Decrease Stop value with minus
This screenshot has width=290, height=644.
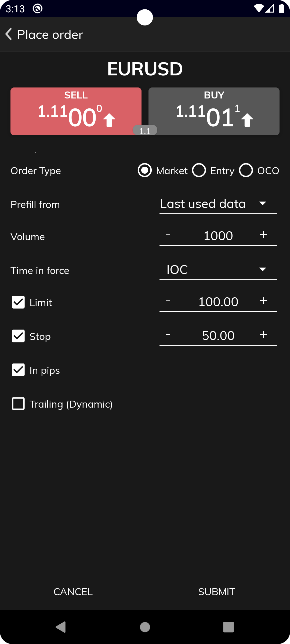pos(168,335)
